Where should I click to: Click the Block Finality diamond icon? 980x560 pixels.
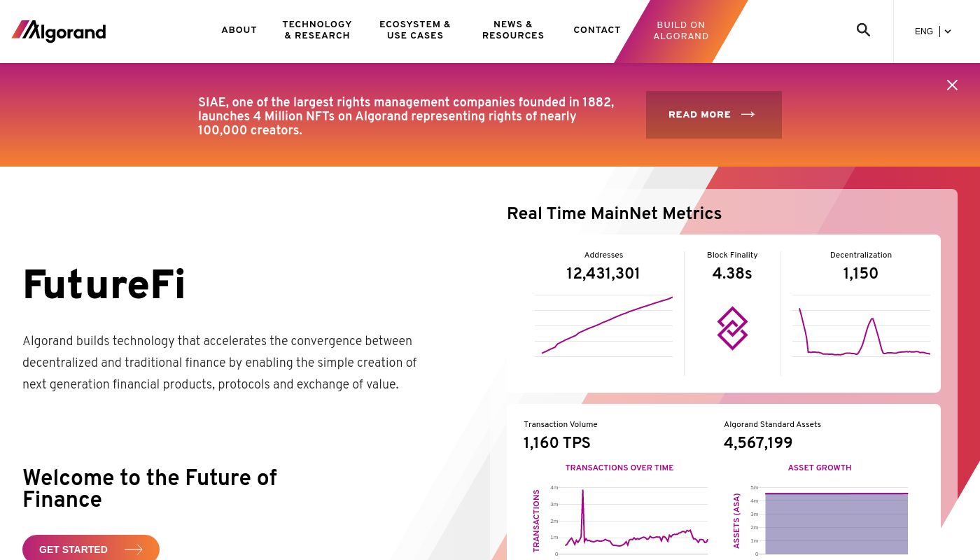point(732,328)
